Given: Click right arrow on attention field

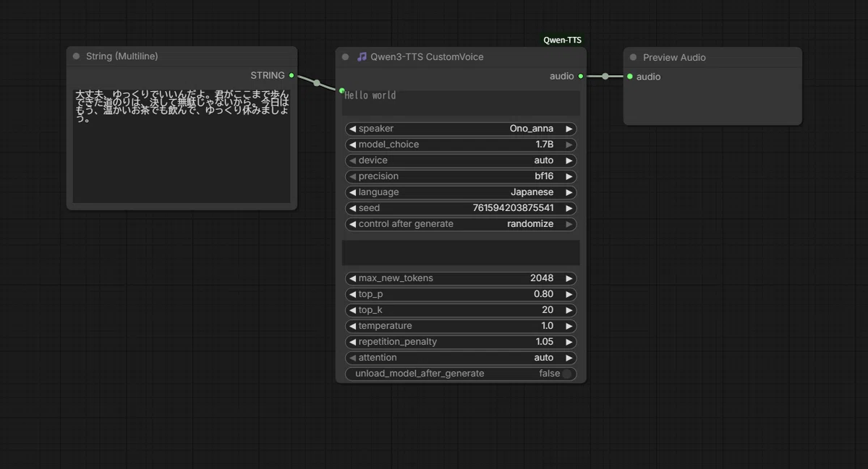Looking at the screenshot, I should coord(569,358).
